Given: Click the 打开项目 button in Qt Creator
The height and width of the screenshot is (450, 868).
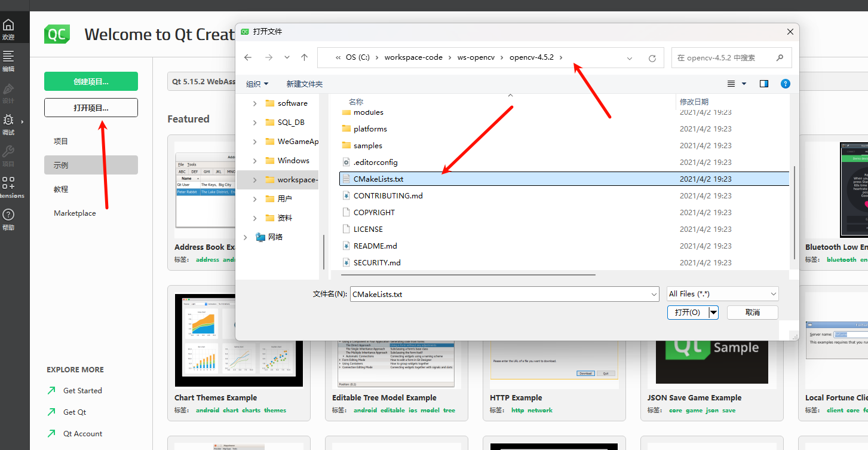Looking at the screenshot, I should click(91, 108).
